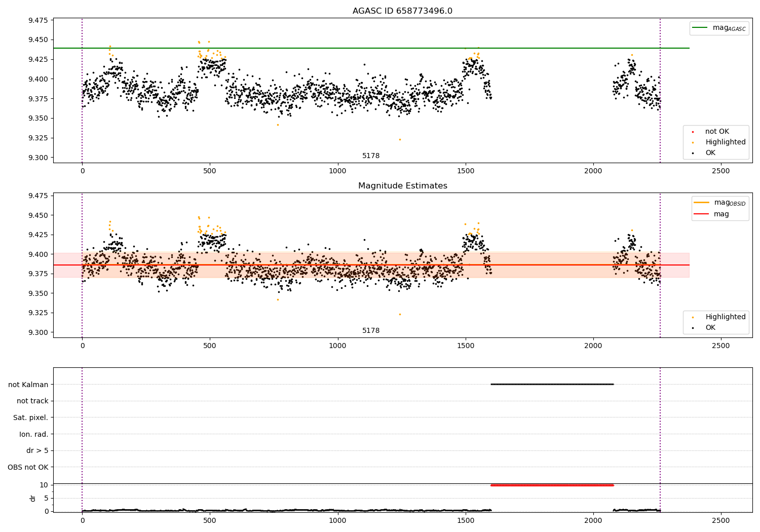Click 'OK' legend entry in AGASC plot

tap(704, 153)
